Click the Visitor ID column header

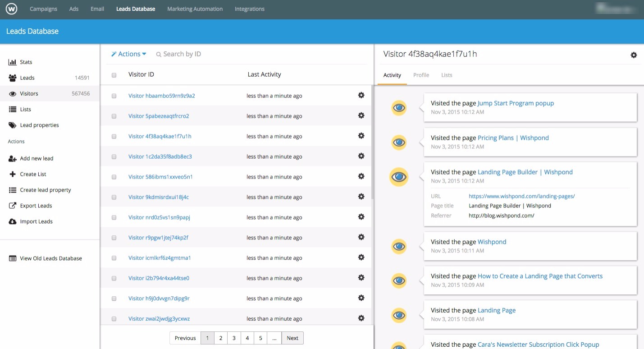click(x=141, y=74)
